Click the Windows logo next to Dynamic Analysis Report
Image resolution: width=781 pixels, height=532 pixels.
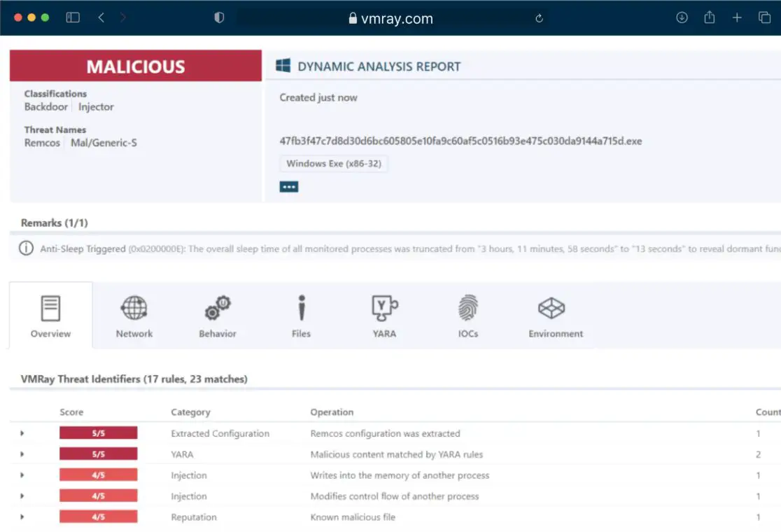point(283,65)
